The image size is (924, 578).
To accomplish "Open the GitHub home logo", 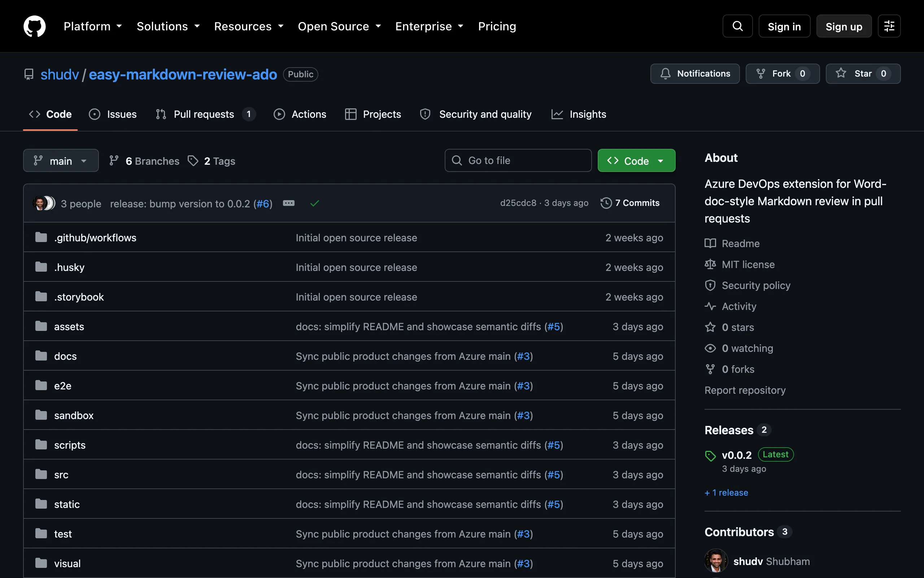I will [34, 26].
